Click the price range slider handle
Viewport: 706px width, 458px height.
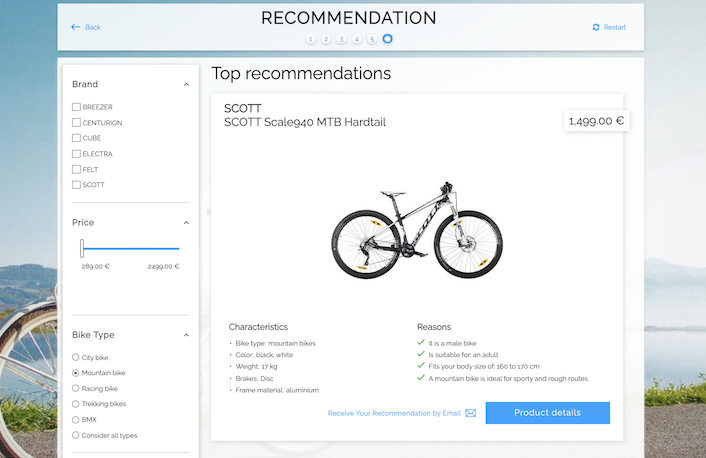point(82,249)
